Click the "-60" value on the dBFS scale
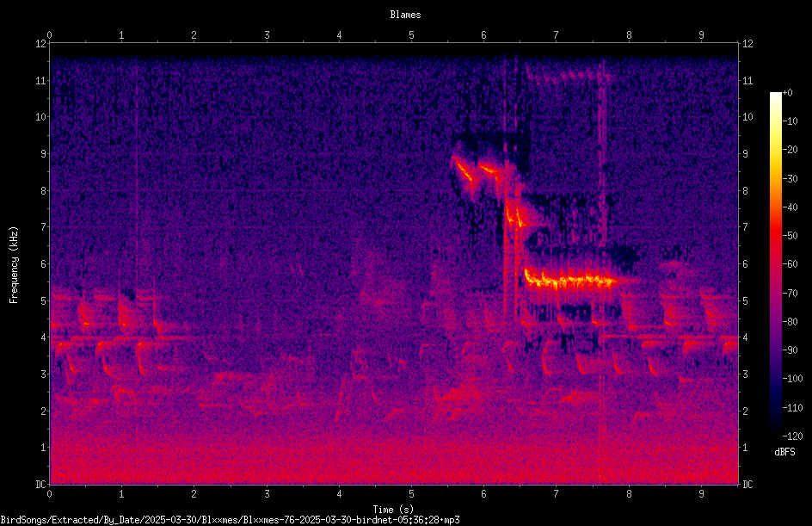This screenshot has width=812, height=526. coord(790,264)
